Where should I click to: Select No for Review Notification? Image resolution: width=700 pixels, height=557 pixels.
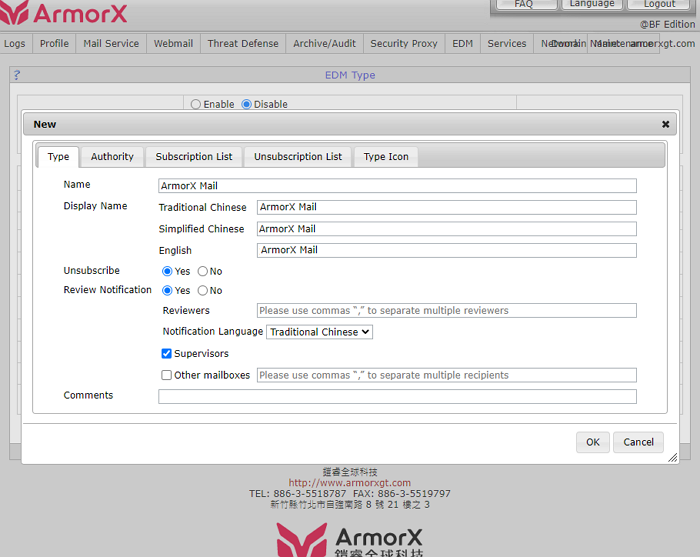click(x=203, y=291)
